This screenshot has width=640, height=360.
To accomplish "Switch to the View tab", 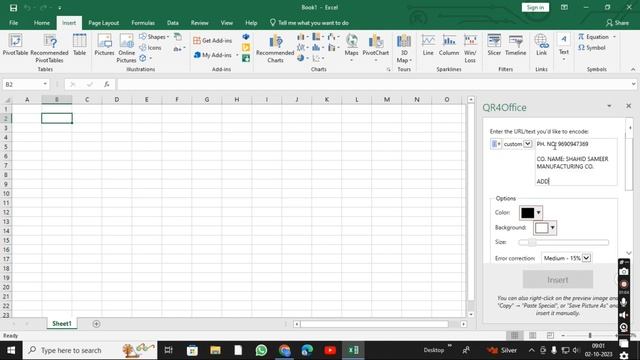I will (227, 23).
